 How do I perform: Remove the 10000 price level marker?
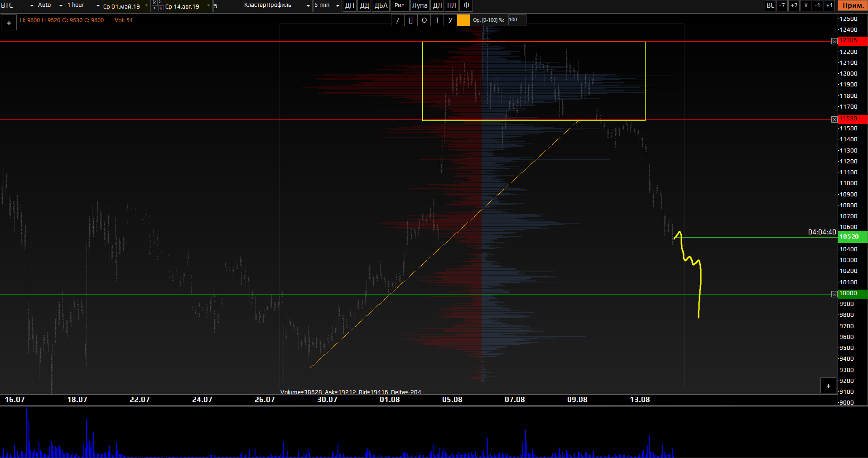point(834,294)
